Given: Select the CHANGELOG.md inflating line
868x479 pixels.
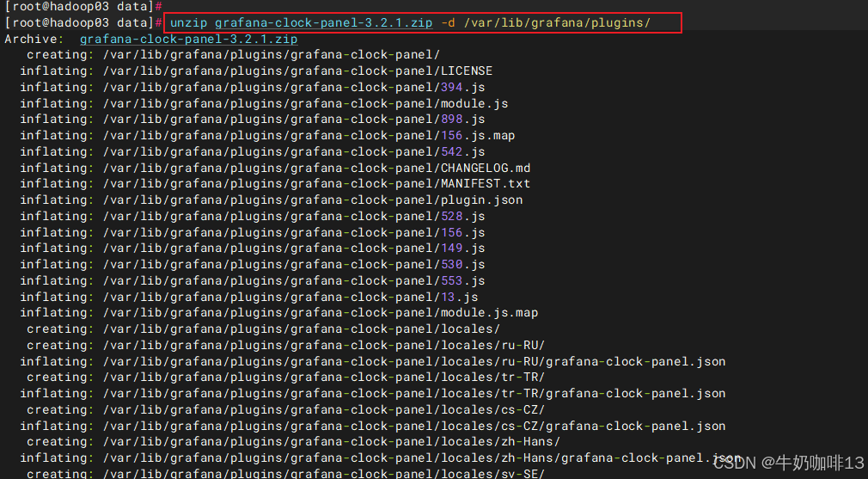Looking at the screenshot, I should (x=275, y=168).
